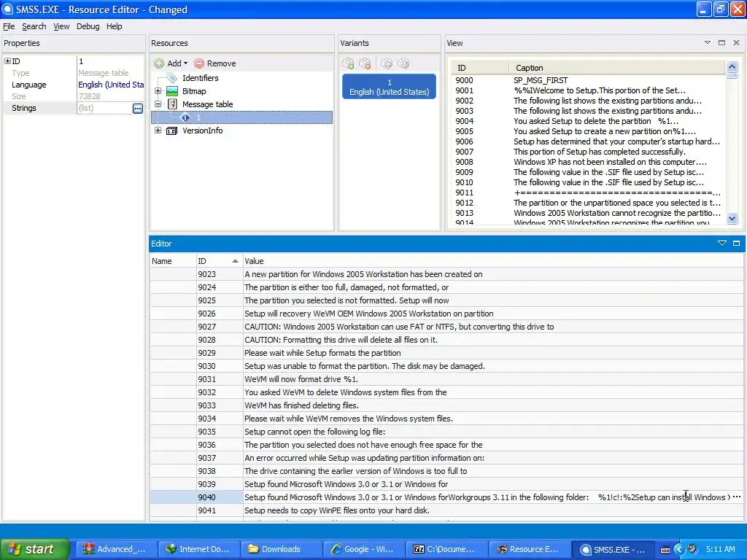The height and width of the screenshot is (560, 747).
Task: Expand the ID property row
Action: (7, 61)
